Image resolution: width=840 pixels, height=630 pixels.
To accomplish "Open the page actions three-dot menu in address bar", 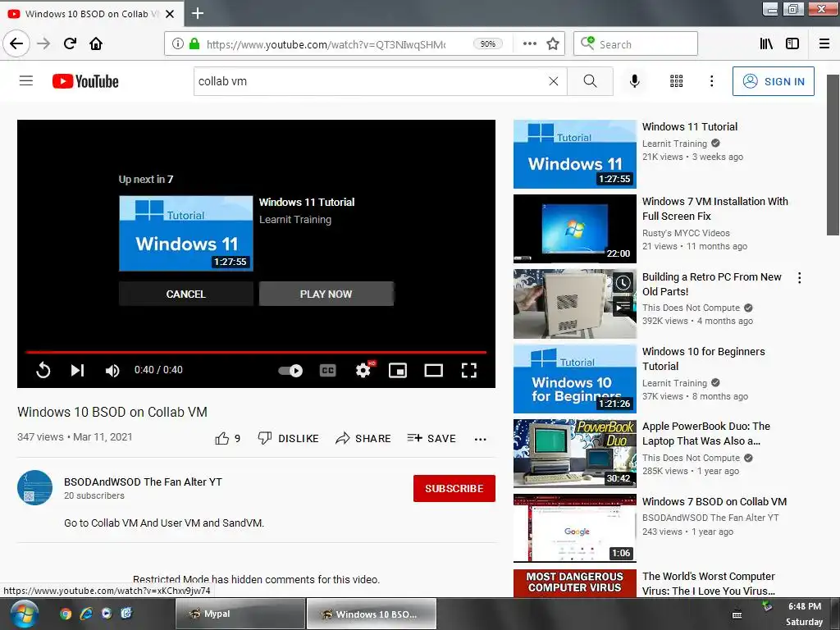I will 530,43.
